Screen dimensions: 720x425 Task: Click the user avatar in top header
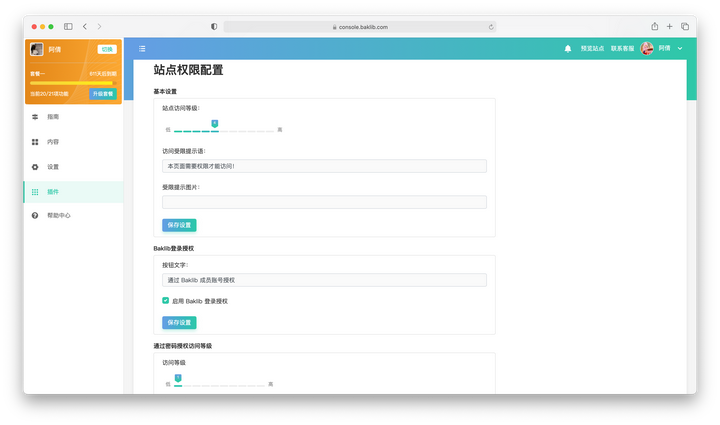pos(647,48)
